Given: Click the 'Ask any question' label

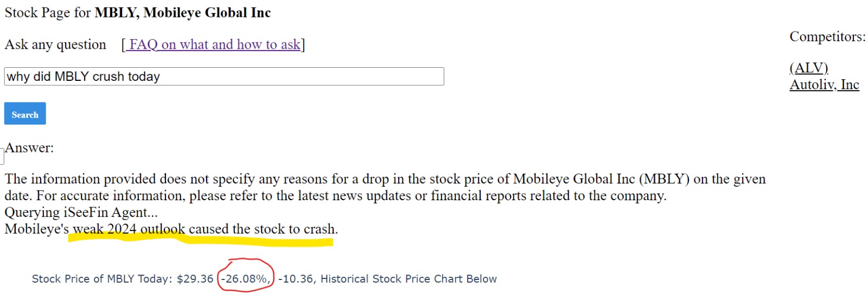Looking at the screenshot, I should pos(55,44).
